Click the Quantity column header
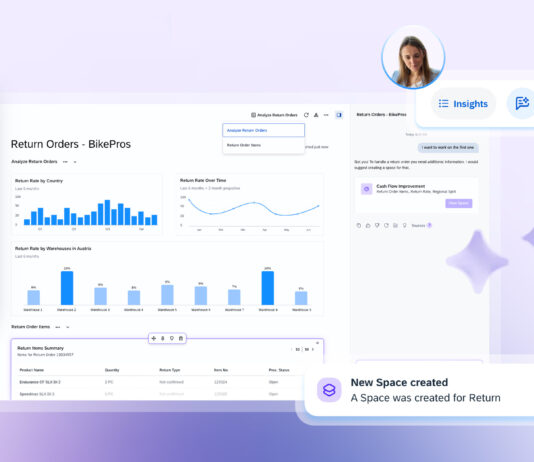This screenshot has width=534, height=462. [x=112, y=370]
